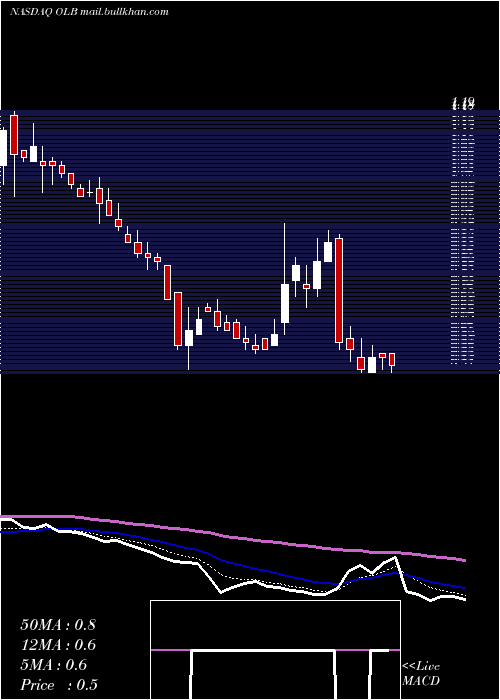The image size is (500, 700).
Task: Click the 50MA : 0.8 label
Action: tap(58, 625)
